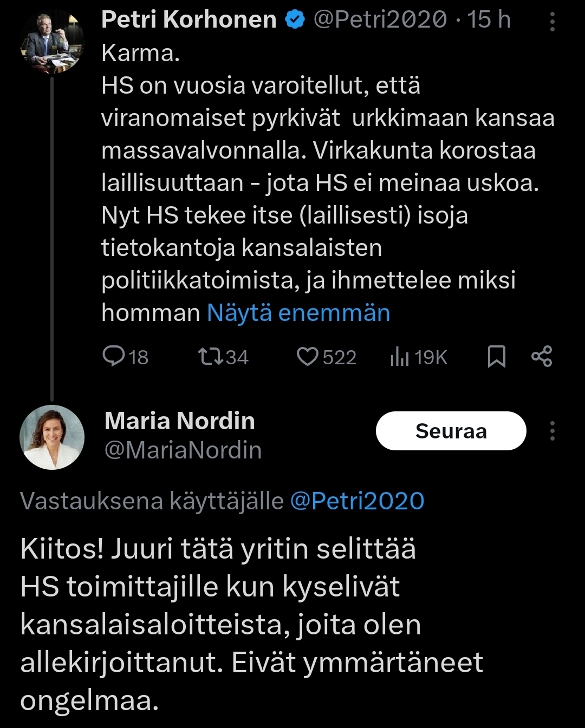585x728 pixels.
Task: Open the @Petri2020 mention link
Action: pos(357,501)
